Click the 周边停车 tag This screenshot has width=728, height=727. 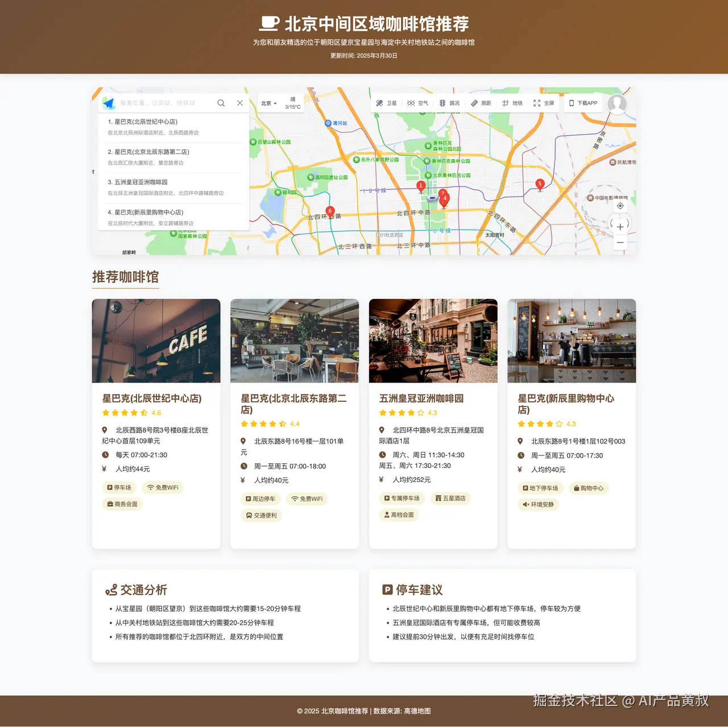point(260,499)
